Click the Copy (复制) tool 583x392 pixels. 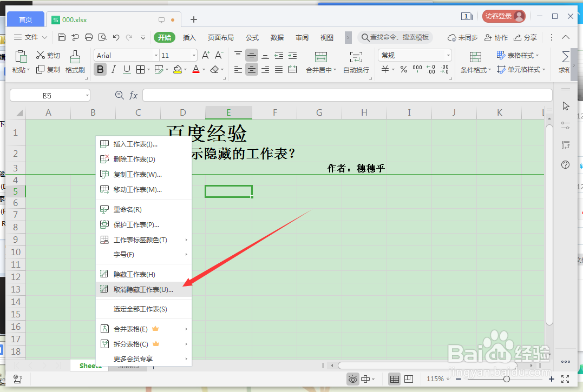click(x=48, y=69)
